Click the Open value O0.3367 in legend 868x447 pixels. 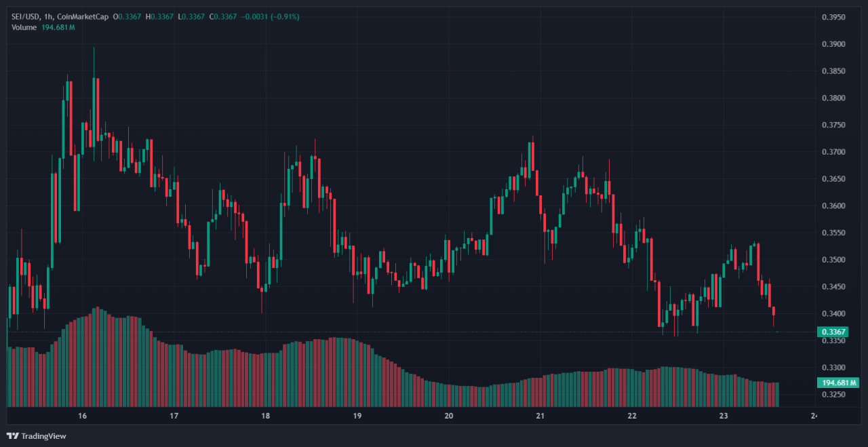pyautogui.click(x=127, y=16)
